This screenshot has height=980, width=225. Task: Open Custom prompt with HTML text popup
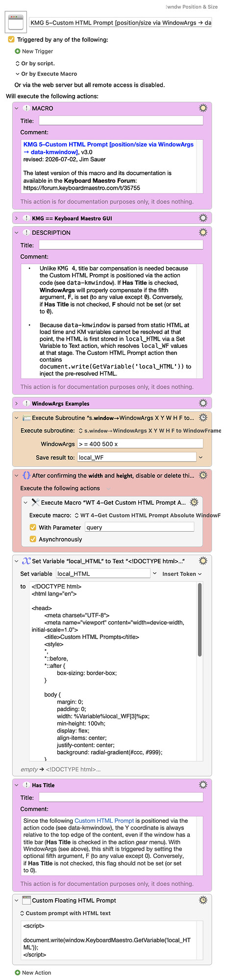point(65,913)
